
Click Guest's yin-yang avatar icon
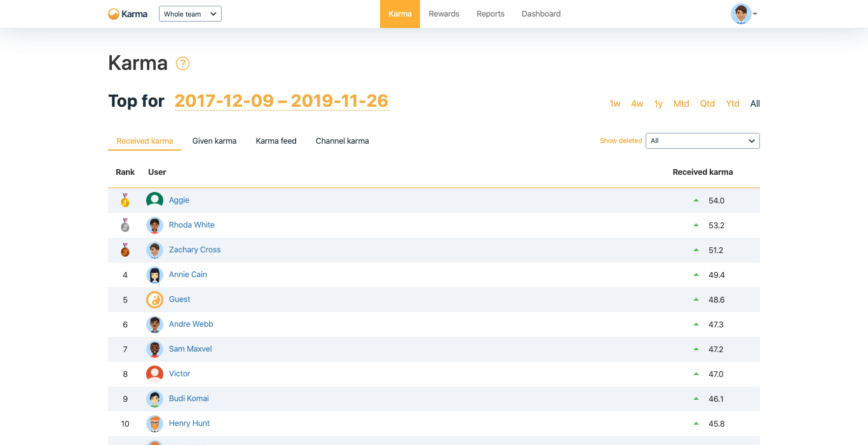(154, 299)
